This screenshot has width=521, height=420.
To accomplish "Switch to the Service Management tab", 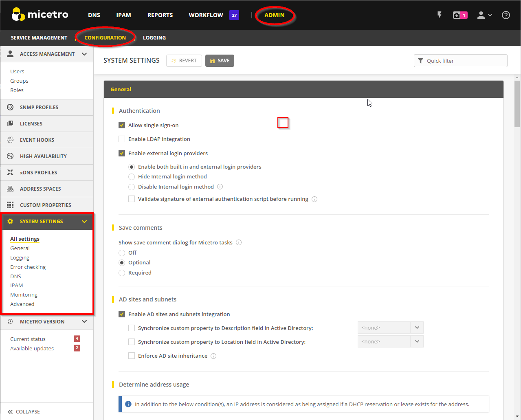I will tap(39, 37).
